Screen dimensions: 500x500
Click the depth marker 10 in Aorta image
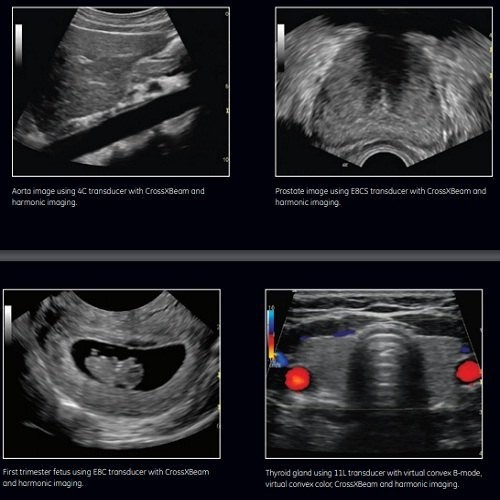tap(226, 160)
